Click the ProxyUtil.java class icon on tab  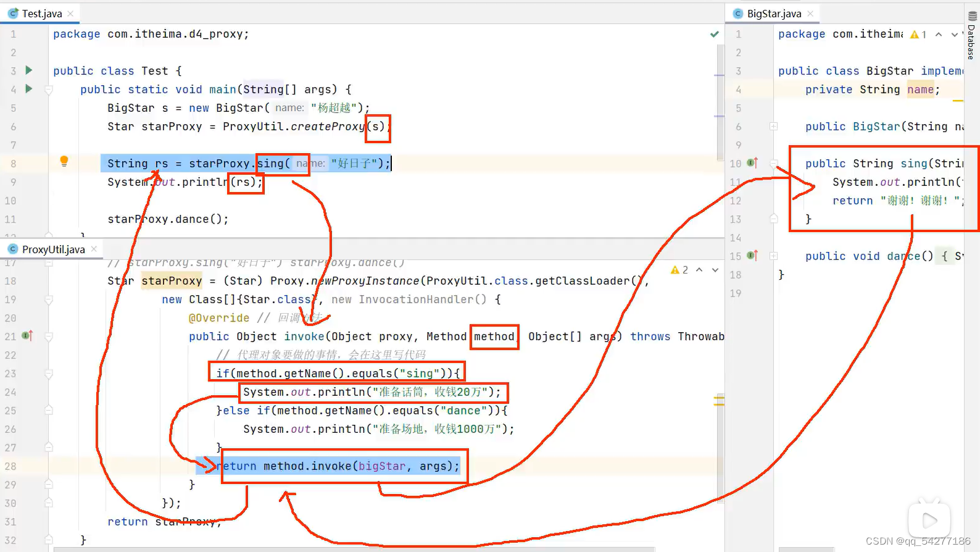(13, 249)
